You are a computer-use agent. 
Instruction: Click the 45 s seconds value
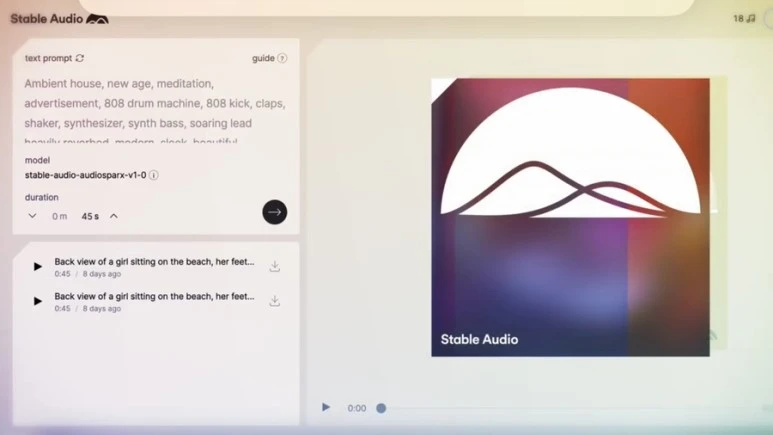pyautogui.click(x=90, y=217)
